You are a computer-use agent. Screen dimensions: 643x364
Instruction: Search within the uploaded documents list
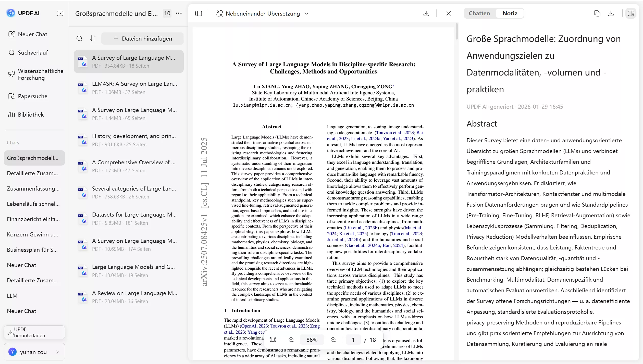point(80,39)
